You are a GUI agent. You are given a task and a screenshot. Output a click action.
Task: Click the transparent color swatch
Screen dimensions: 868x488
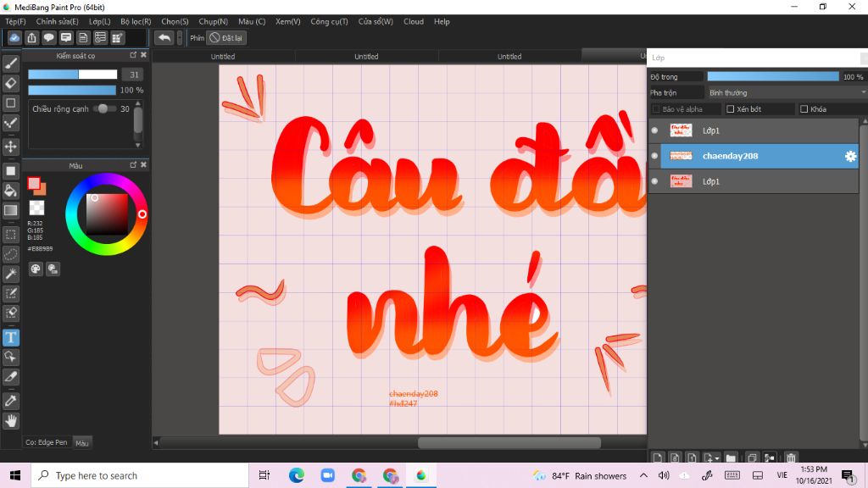click(36, 208)
